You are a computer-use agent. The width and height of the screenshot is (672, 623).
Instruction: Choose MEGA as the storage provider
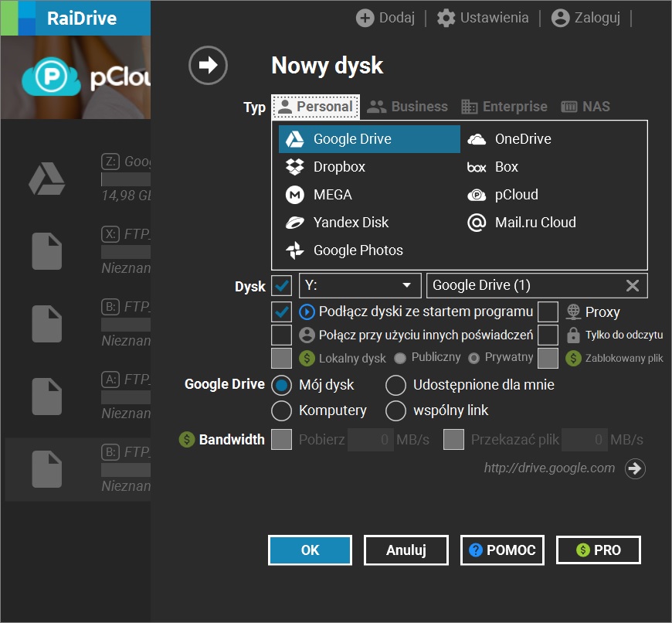pos(294,194)
